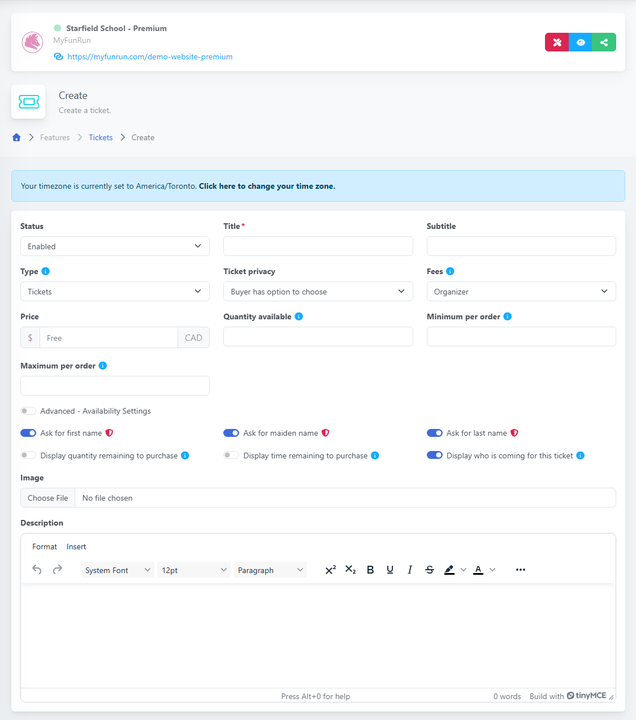The height and width of the screenshot is (720, 636).
Task: Click the undo arrow in editor
Action: (37, 570)
